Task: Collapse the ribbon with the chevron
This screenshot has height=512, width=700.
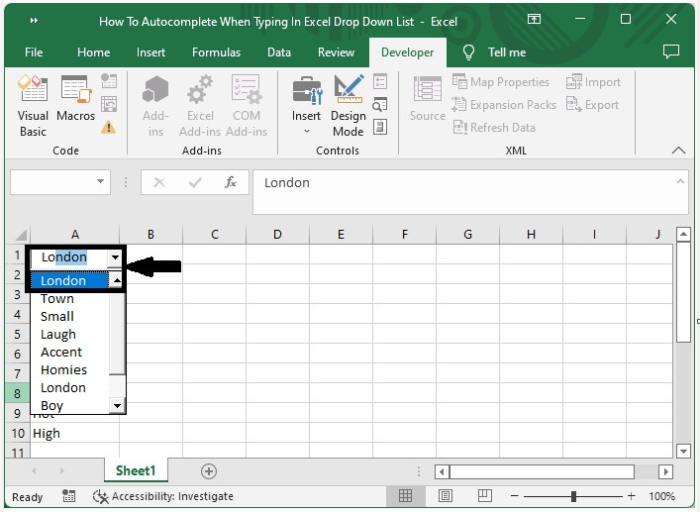Action: tap(679, 150)
